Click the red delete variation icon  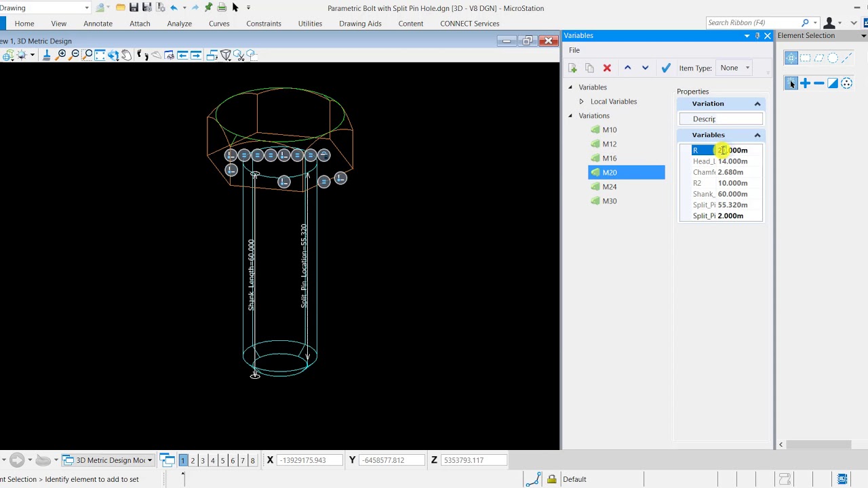tap(607, 68)
